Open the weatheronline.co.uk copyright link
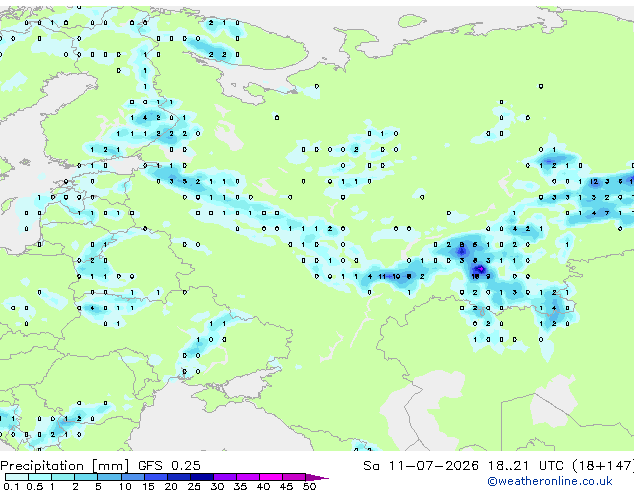This screenshot has width=634, height=490. (550, 481)
